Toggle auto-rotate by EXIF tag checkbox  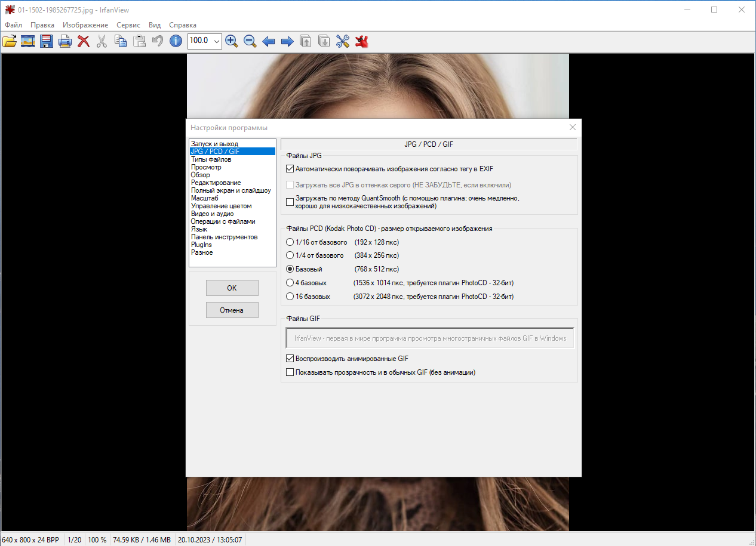pos(290,169)
